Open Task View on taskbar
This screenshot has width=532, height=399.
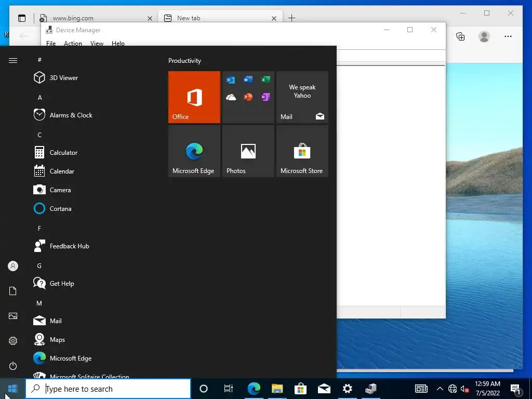click(229, 389)
